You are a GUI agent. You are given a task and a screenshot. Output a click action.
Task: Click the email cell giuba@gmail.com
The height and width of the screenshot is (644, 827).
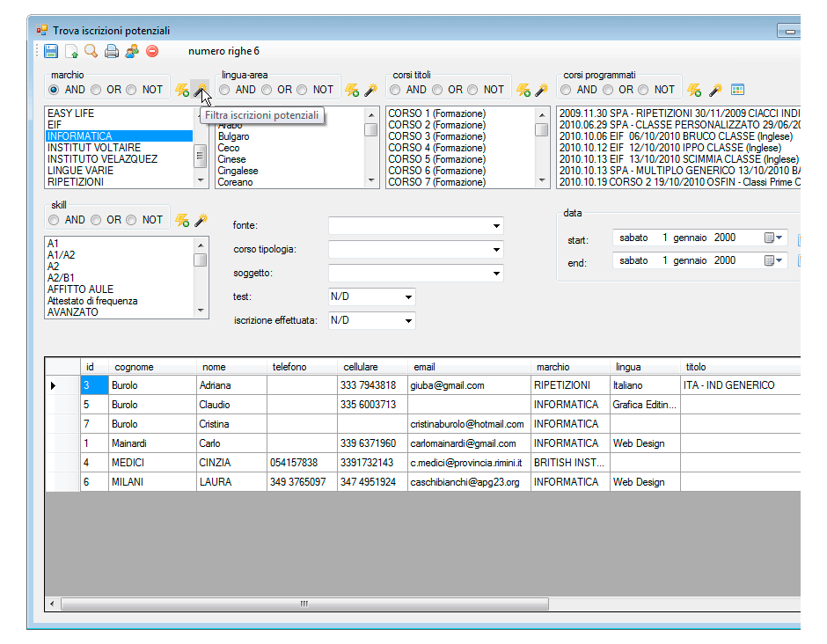point(469,385)
